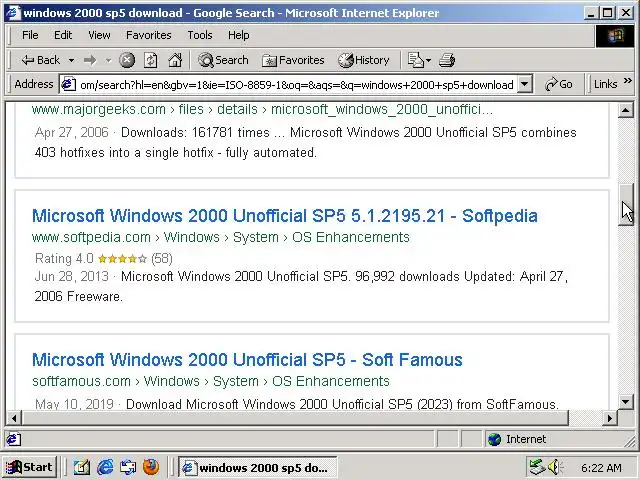Launch Firefox from Quick Launch
Screen dimensions: 640x480
pos(151,467)
